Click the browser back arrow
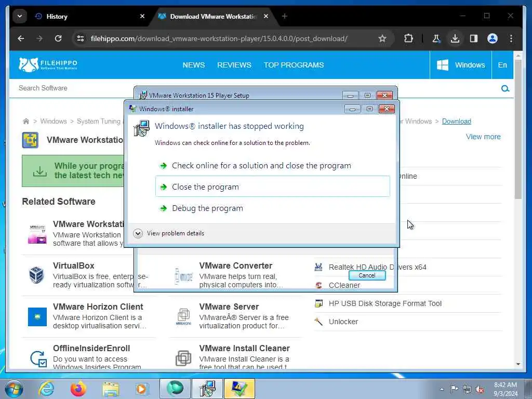The image size is (532, 399). point(21,38)
